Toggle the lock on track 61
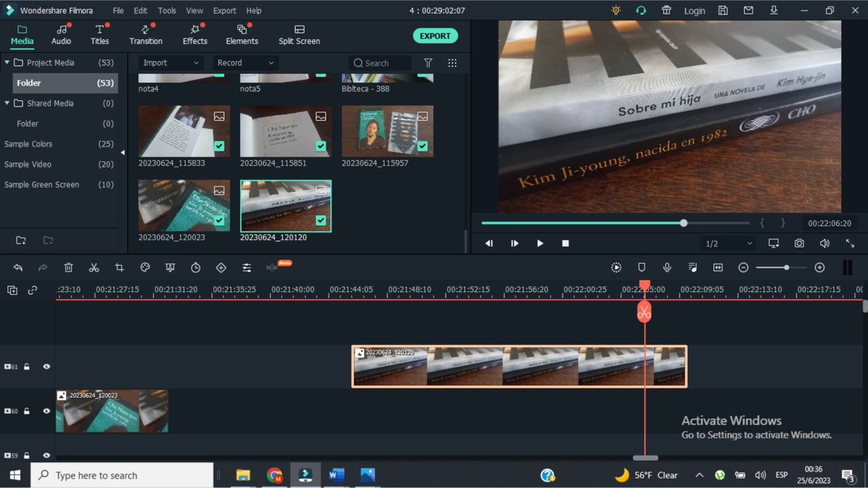 pyautogui.click(x=27, y=367)
